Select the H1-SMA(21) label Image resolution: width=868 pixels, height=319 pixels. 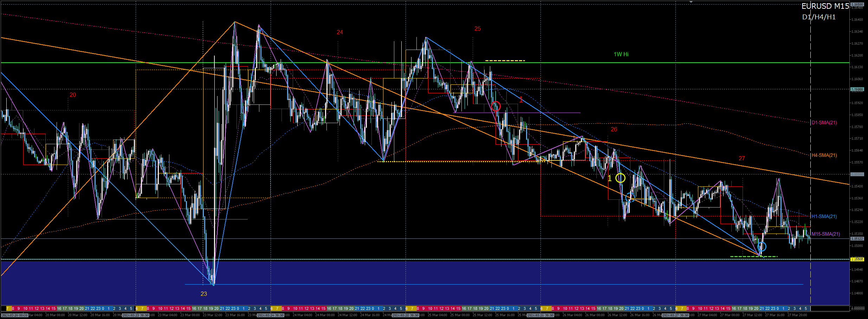824,217
